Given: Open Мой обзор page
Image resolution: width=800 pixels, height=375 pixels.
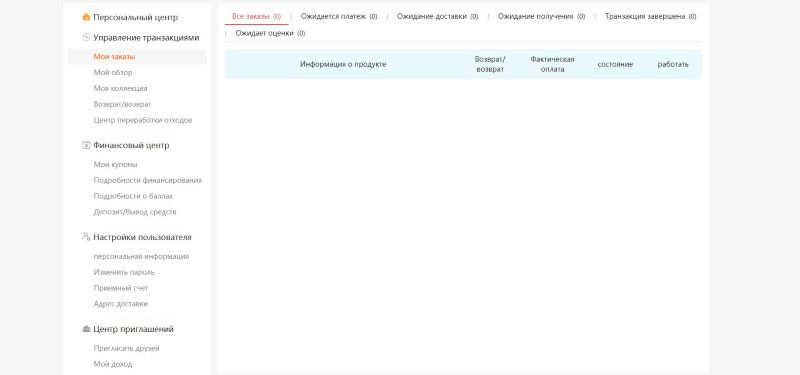Looking at the screenshot, I should coord(113,72).
